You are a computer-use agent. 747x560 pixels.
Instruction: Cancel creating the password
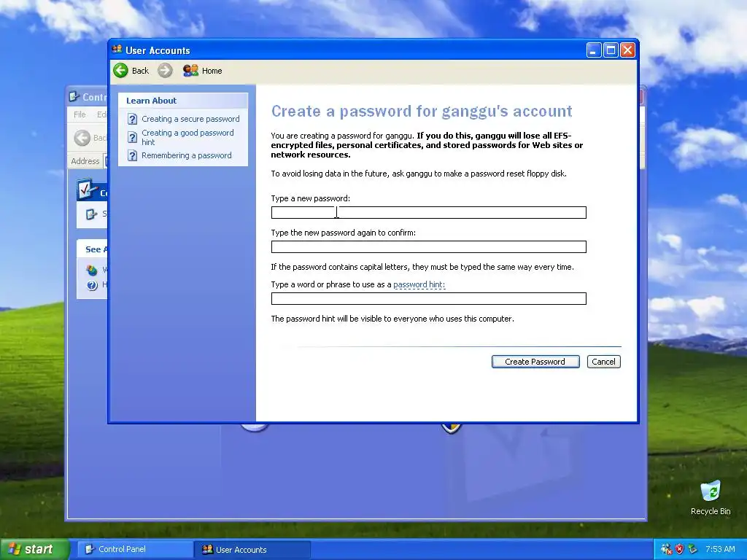point(603,362)
